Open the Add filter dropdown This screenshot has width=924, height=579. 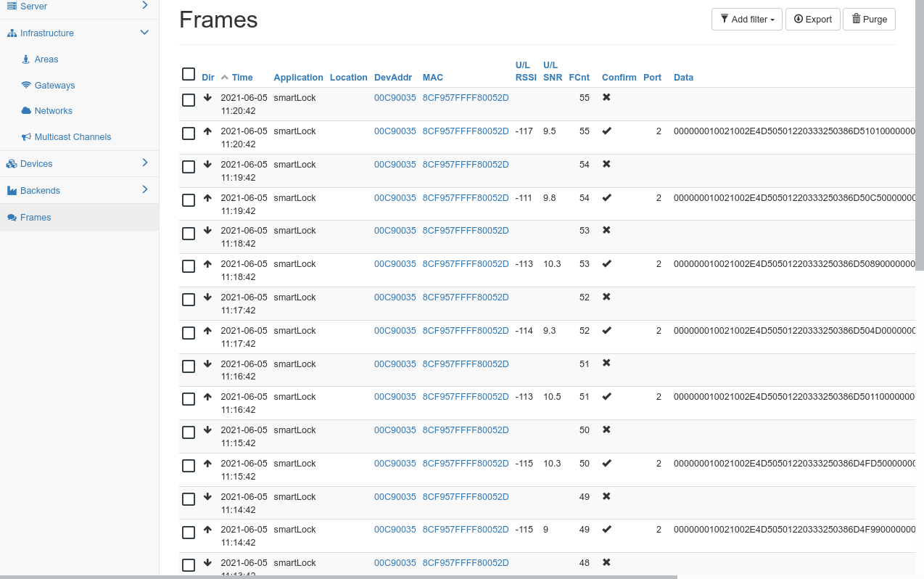pyautogui.click(x=747, y=19)
